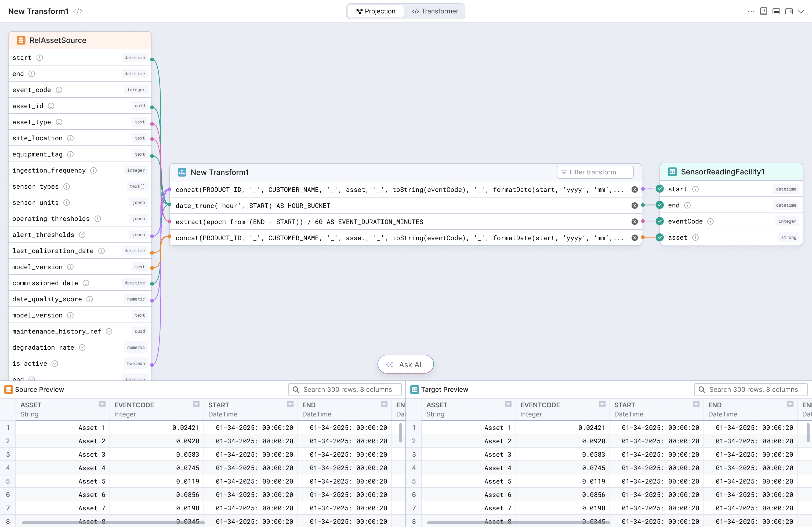Image resolution: width=812 pixels, height=527 pixels.
Task: Open the function library book icon
Action: tap(764, 11)
